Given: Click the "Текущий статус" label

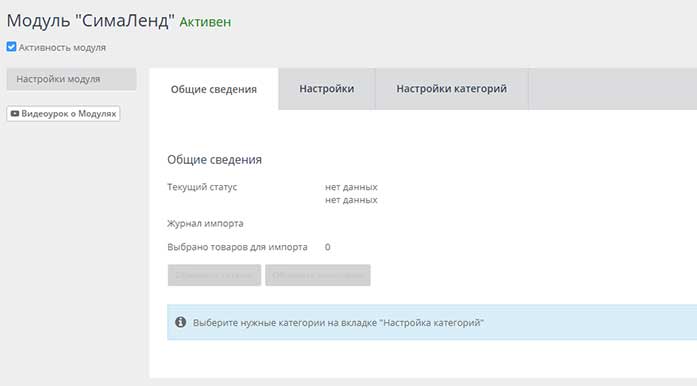Looking at the screenshot, I should coord(202,187).
